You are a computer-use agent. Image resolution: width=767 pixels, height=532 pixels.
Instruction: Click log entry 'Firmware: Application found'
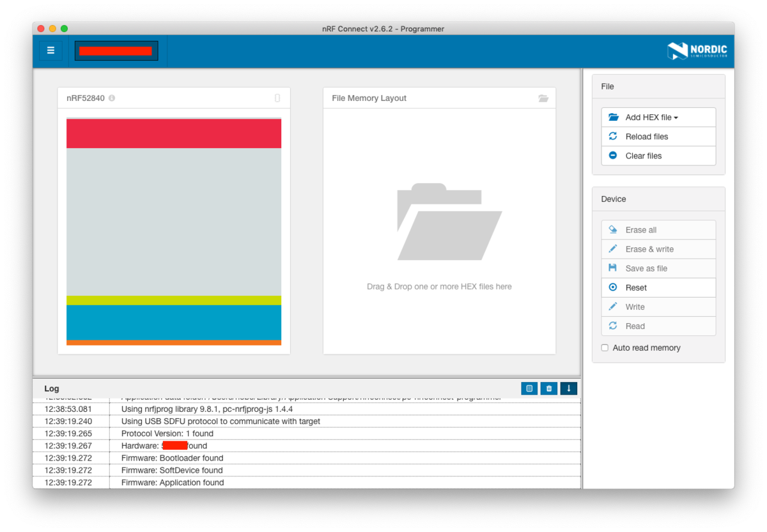click(x=173, y=482)
